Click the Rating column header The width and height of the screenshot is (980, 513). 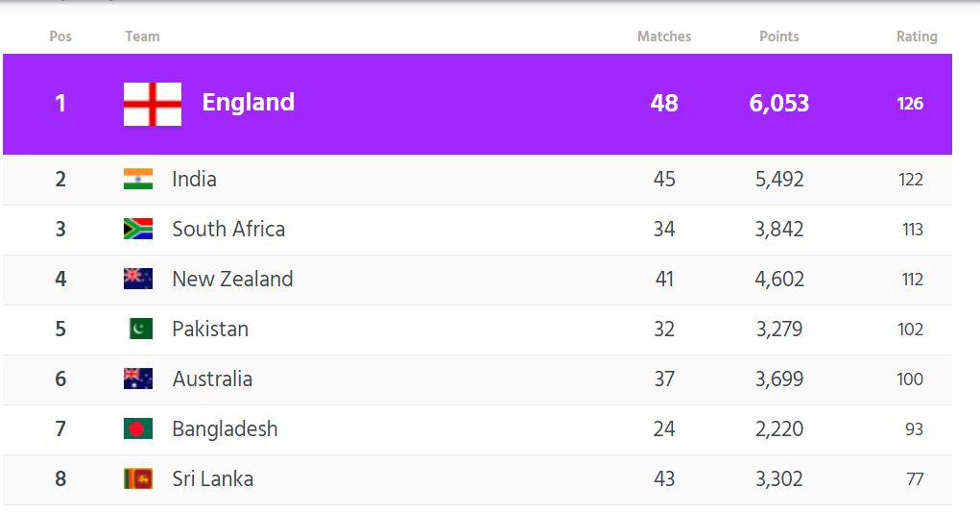pos(917,37)
